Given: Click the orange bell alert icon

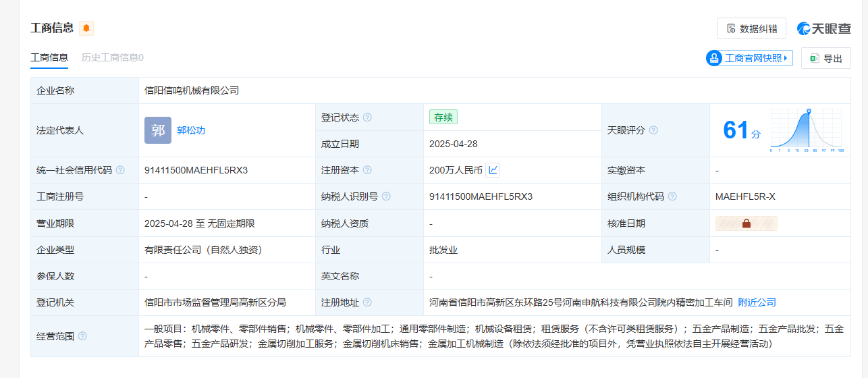Looking at the screenshot, I should point(86,28).
